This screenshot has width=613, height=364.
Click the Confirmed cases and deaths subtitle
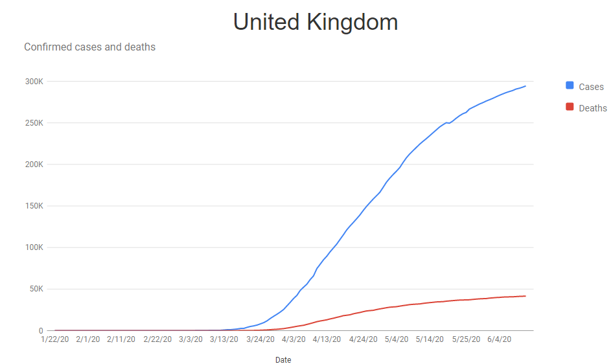[x=89, y=47]
